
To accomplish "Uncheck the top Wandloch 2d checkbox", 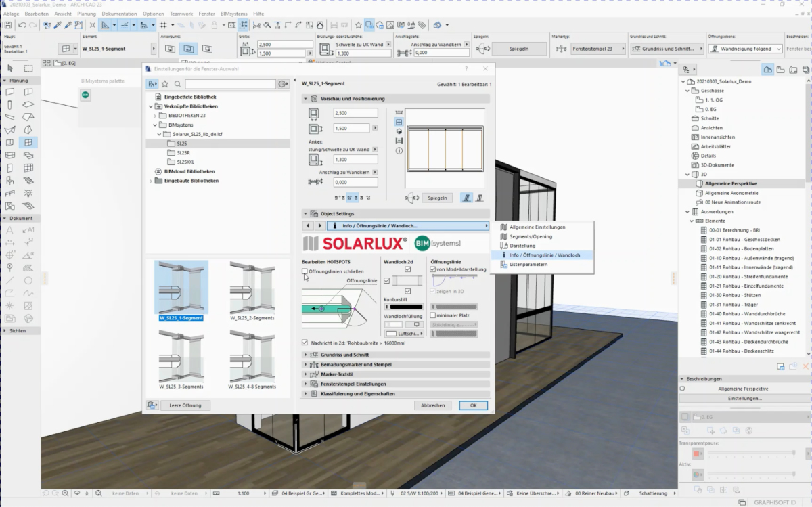I will coord(408,269).
